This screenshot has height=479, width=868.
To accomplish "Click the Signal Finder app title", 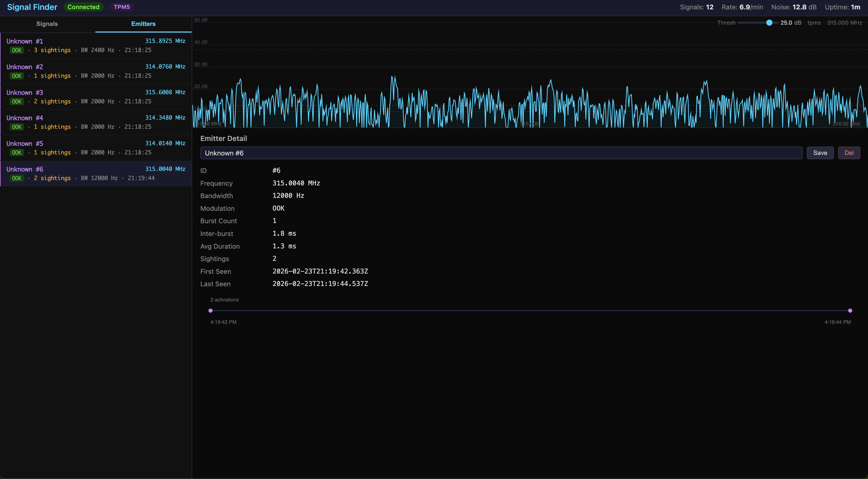I will coord(32,7).
